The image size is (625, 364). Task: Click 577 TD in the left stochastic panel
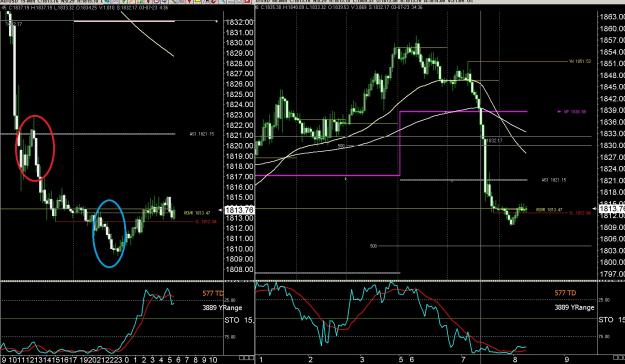pos(213,293)
